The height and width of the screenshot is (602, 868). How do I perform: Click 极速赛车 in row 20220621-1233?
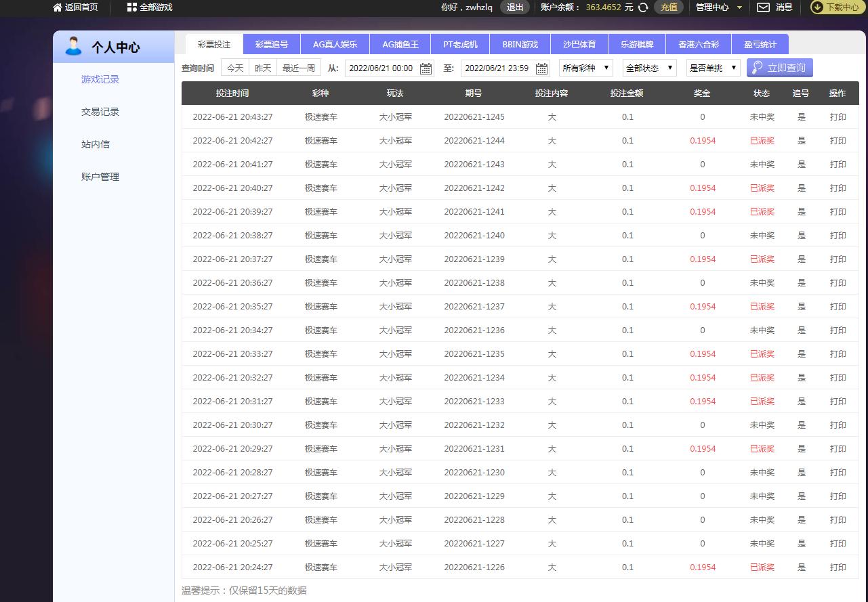coord(321,401)
